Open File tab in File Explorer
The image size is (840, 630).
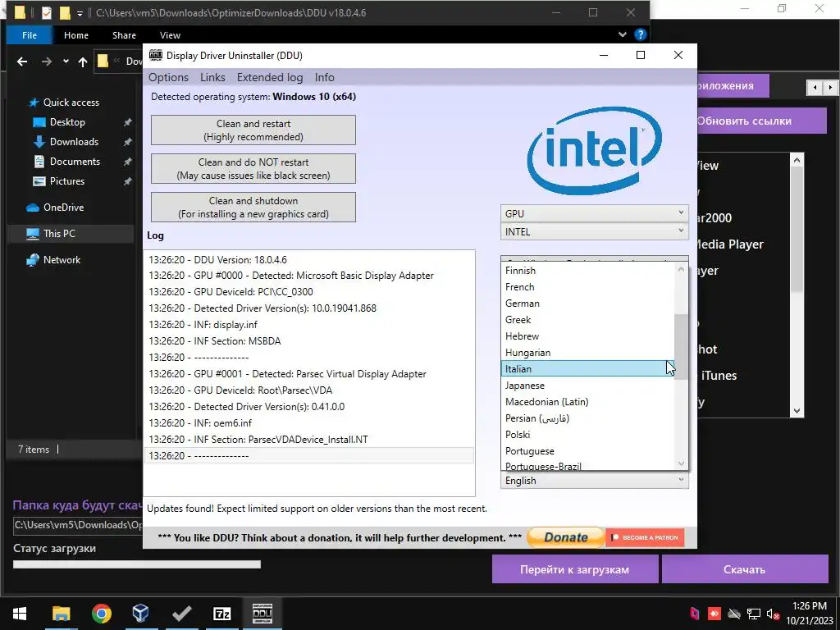pos(30,35)
